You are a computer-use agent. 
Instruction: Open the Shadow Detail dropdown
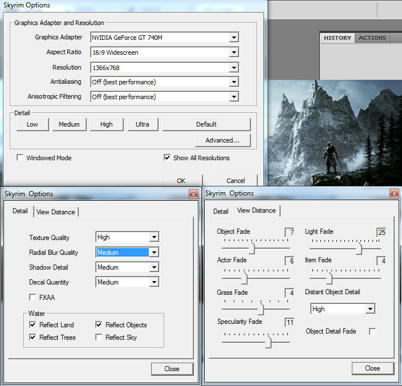127,267
